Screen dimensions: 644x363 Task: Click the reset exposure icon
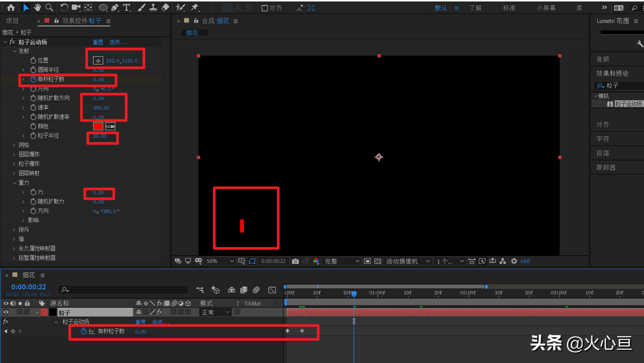pos(514,261)
